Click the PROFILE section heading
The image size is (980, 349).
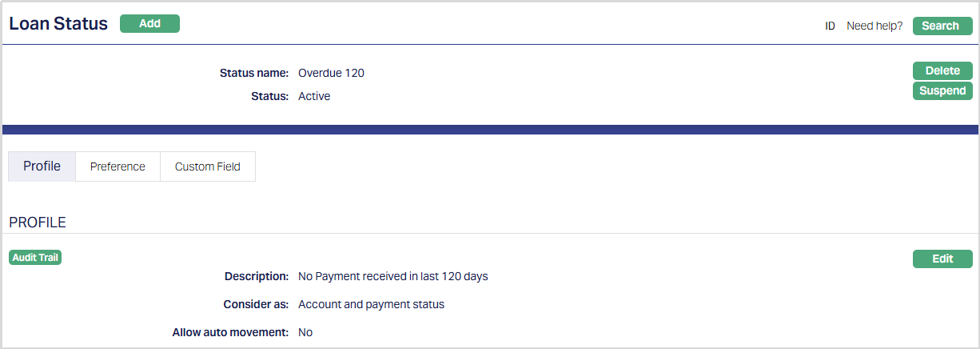pos(38,223)
